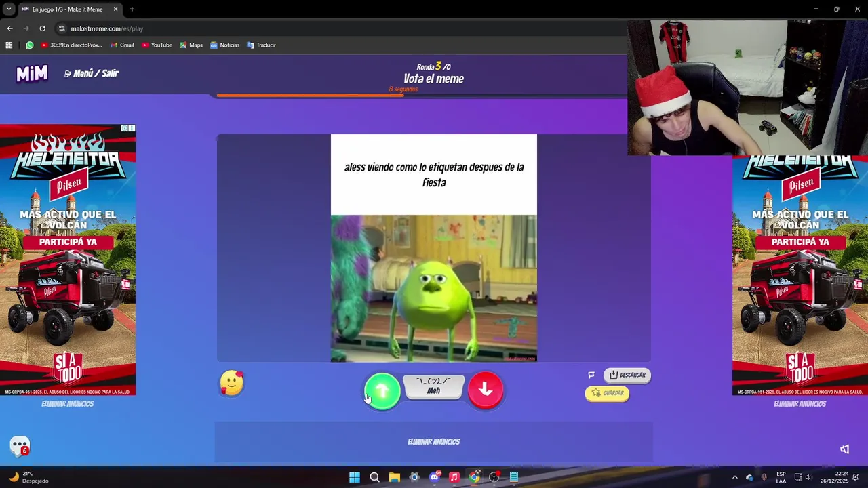Open the Chrome tab search dropdown
This screenshot has height=488, width=868.
click(9, 9)
